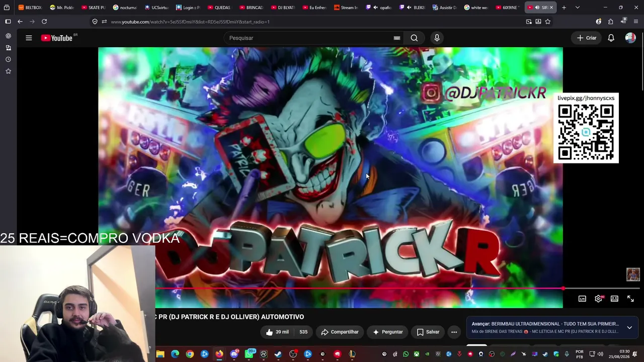
Task: Open the system volume speaker control
Action: click(600, 354)
